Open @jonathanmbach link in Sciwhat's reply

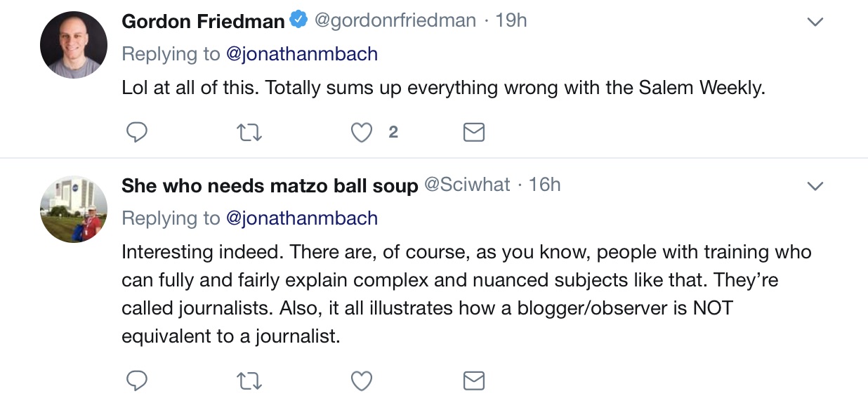click(x=302, y=218)
